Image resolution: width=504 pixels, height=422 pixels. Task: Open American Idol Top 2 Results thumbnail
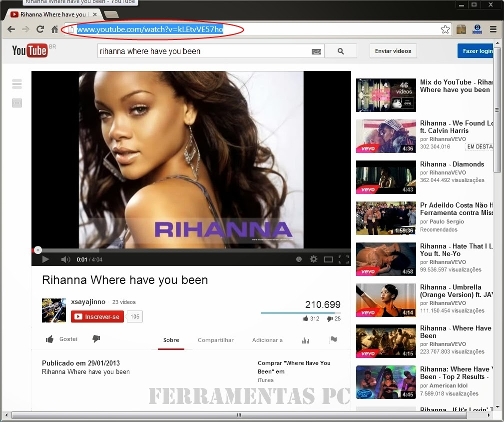click(386, 382)
